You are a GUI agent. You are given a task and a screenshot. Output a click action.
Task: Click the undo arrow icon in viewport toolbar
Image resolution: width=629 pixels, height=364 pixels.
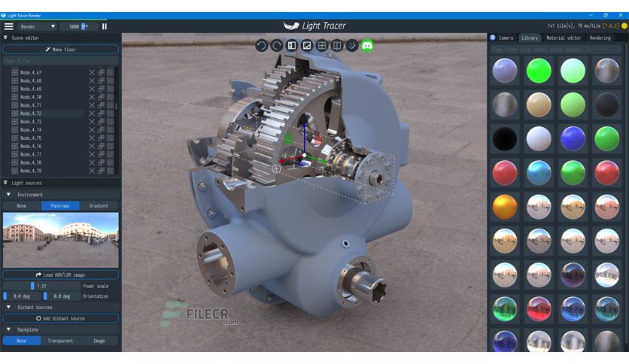pos(262,45)
